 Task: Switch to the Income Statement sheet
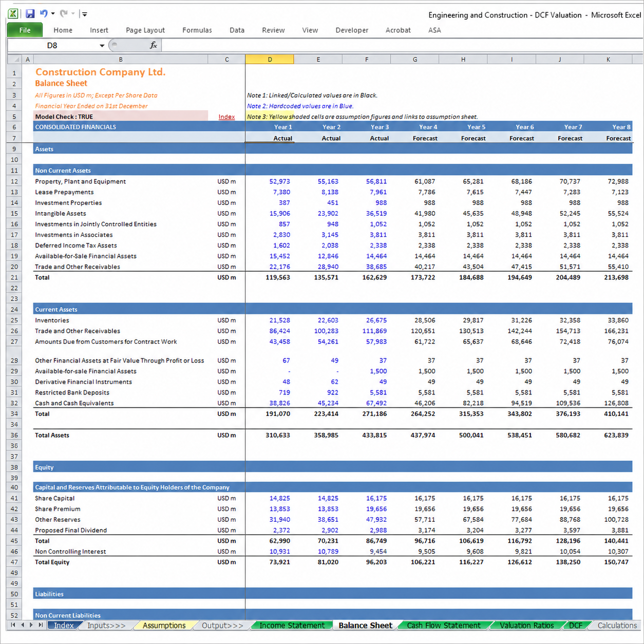292,626
